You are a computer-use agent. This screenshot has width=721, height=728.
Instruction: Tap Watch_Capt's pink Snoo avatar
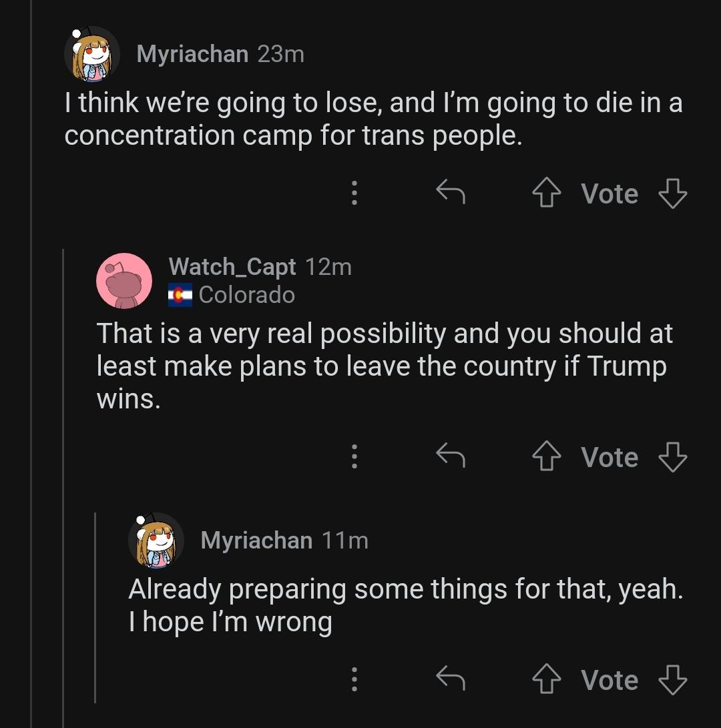click(124, 281)
